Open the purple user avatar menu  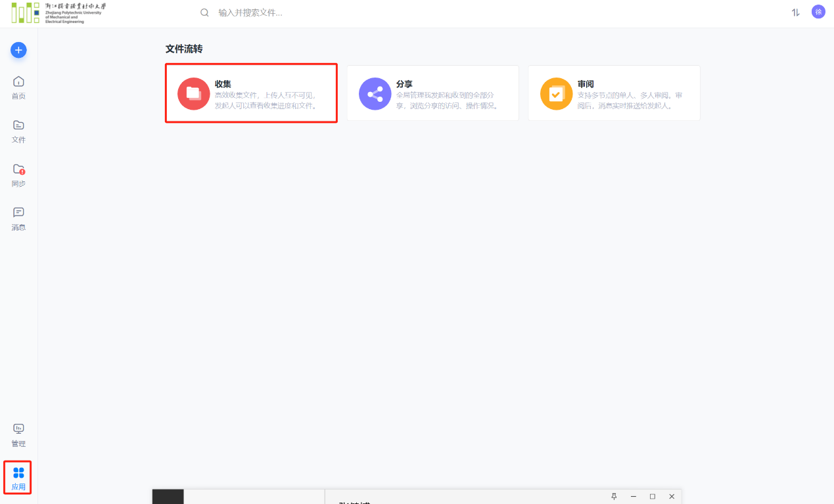coord(818,12)
